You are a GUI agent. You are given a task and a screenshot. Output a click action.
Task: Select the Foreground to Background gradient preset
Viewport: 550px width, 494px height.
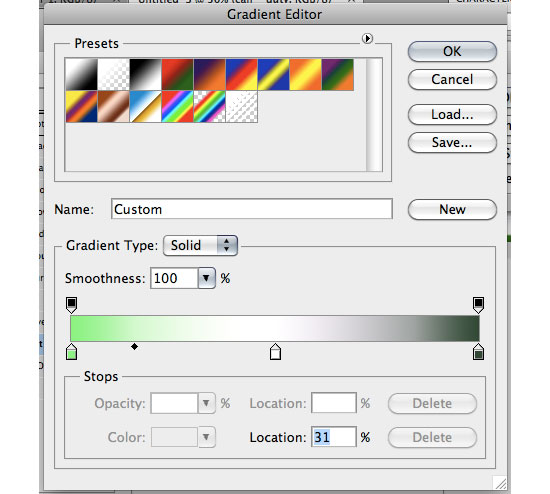(81, 74)
